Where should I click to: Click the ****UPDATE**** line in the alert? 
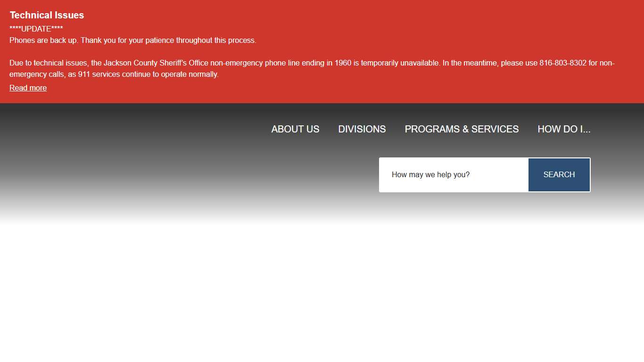[x=36, y=29]
